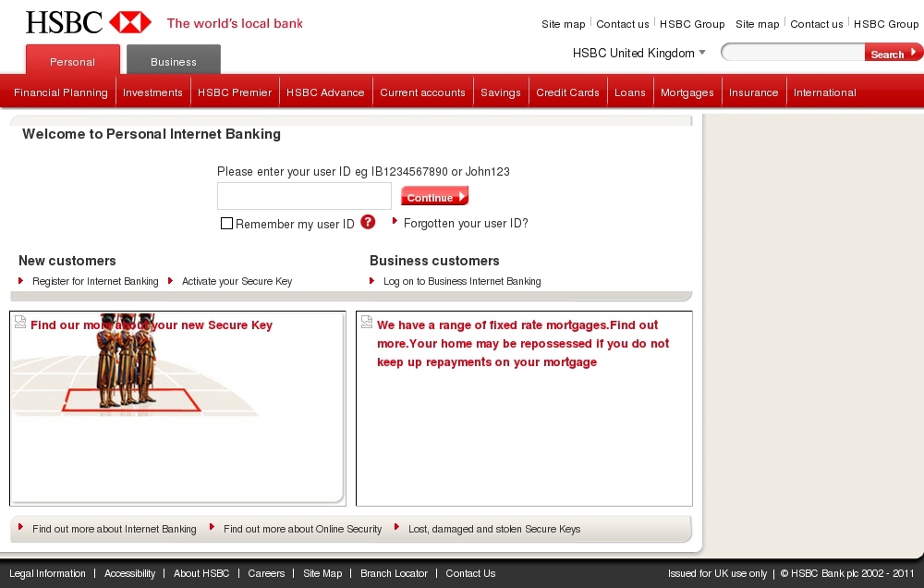The width and height of the screenshot is (924, 588).
Task: Click the HSBC wordmark text logo
Action: click(x=65, y=22)
